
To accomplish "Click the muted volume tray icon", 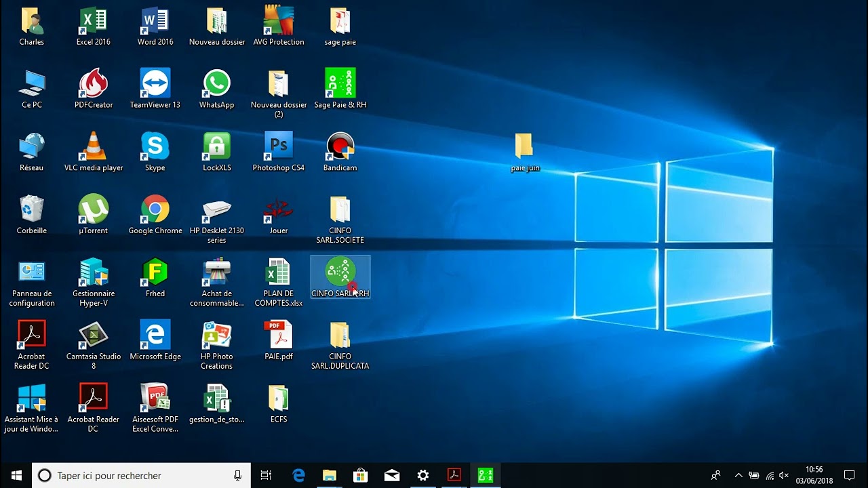I will (785, 476).
